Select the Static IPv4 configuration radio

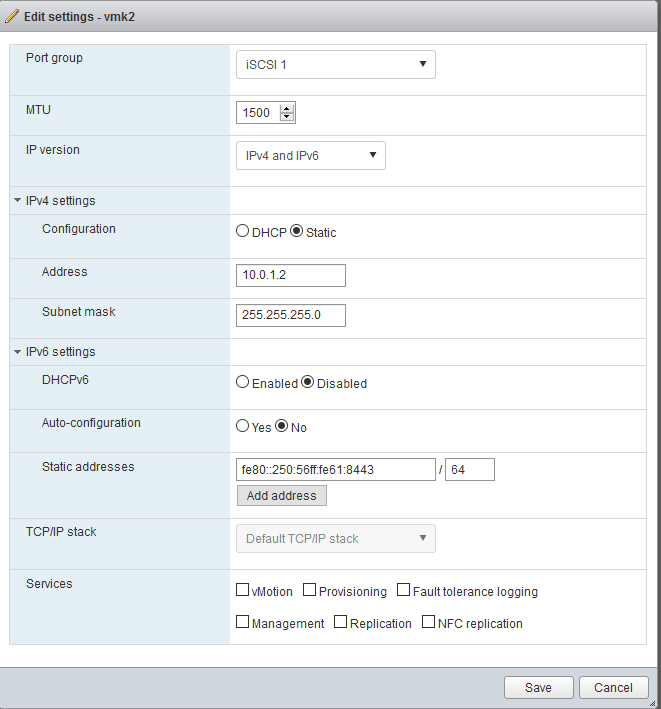(x=297, y=231)
